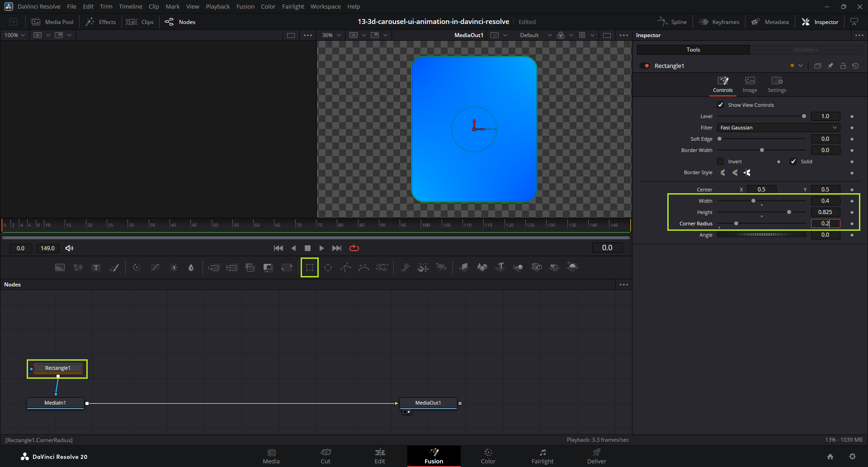Click the loop playback icon
The height and width of the screenshot is (467, 868).
(354, 248)
